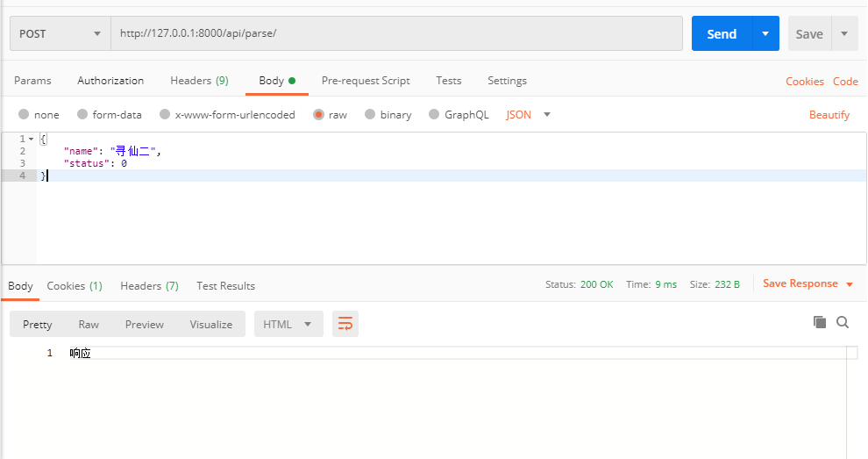Copy response body with the copy icon
The image size is (868, 459).
coord(820,322)
